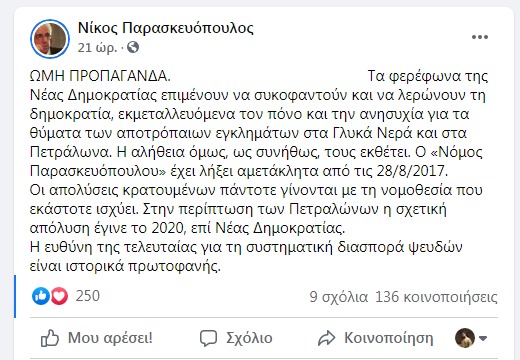520x360 pixels.
Task: Click the speech bubble comment icon
Action: 208,338
